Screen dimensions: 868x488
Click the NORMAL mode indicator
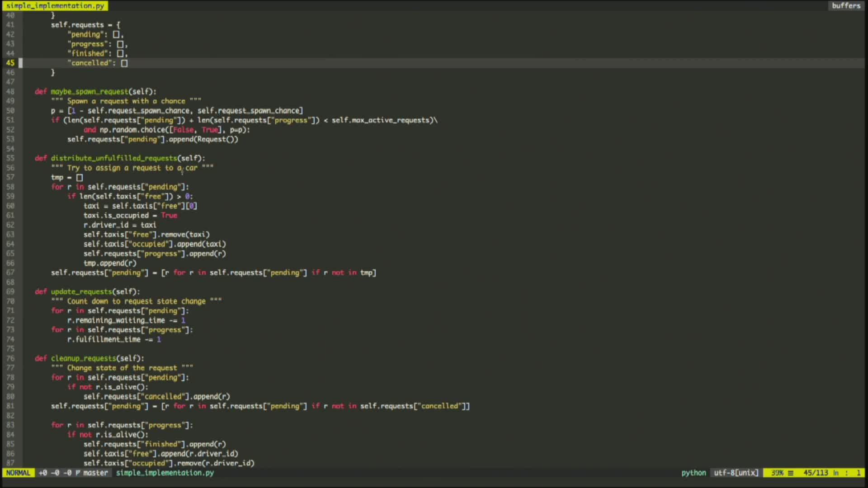pyautogui.click(x=18, y=473)
